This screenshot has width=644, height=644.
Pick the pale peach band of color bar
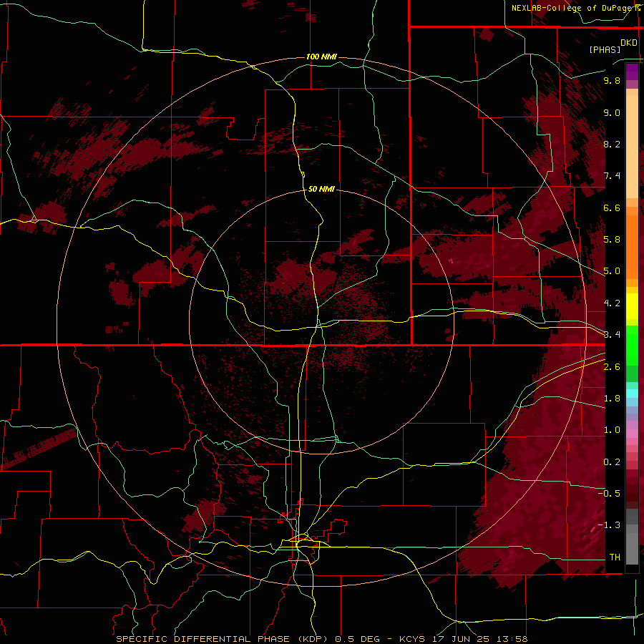(632, 148)
